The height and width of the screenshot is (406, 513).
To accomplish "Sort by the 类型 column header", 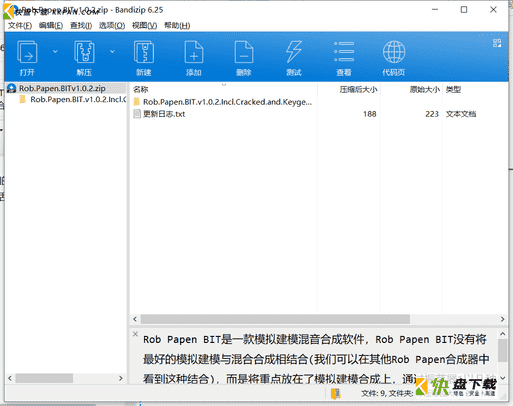I will pos(453,89).
